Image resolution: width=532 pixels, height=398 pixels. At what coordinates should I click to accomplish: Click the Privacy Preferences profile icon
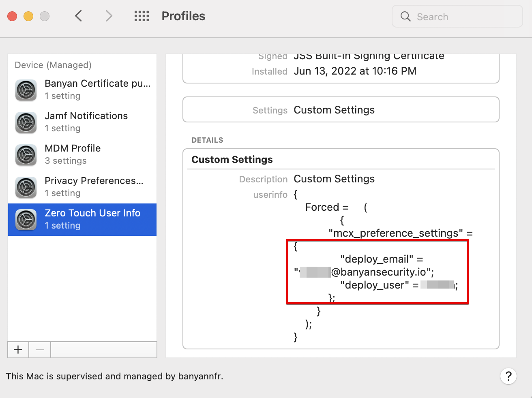[x=26, y=187]
